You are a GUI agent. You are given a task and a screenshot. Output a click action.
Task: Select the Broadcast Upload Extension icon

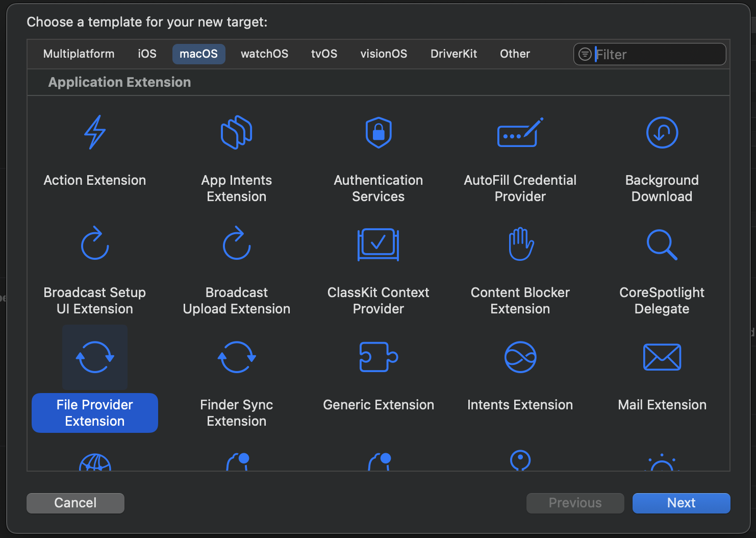[x=237, y=243]
